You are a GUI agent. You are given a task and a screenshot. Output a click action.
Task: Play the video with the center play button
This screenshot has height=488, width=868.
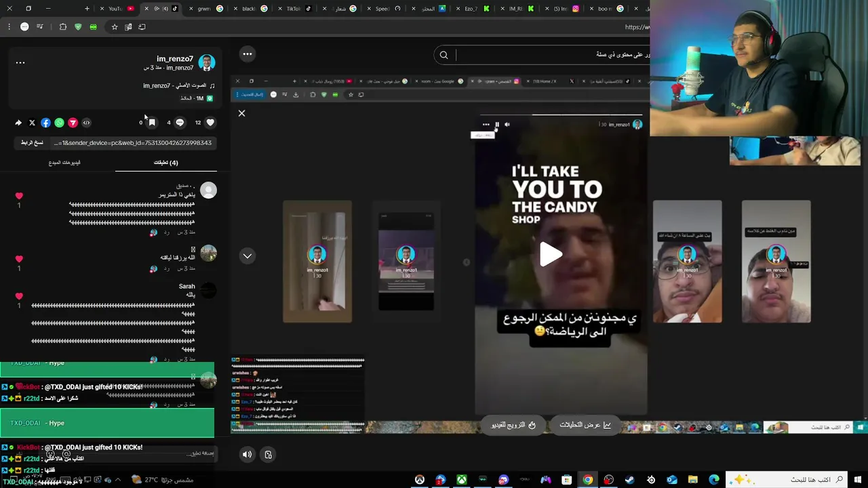coord(551,254)
